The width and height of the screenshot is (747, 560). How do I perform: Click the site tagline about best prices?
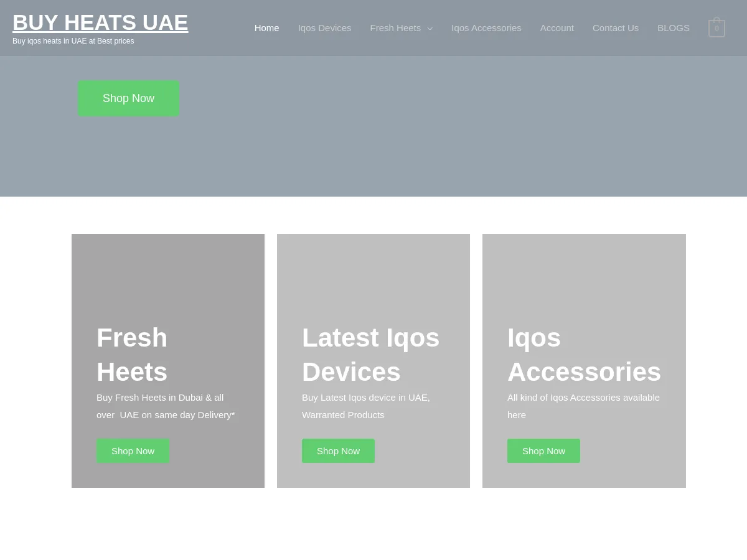tap(73, 41)
